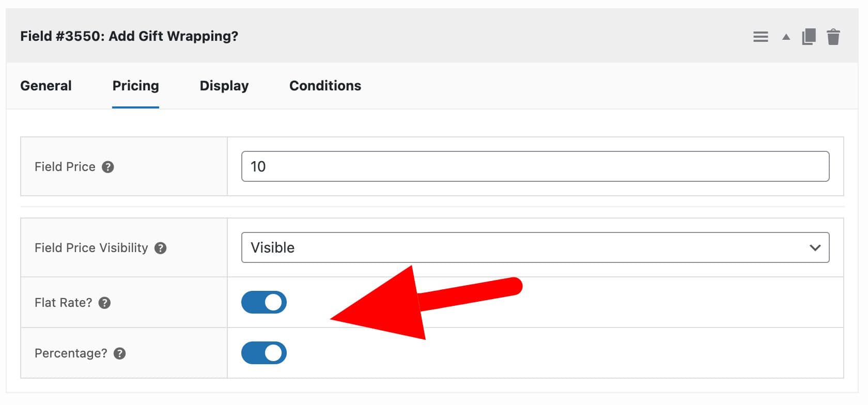Image resolution: width=868 pixels, height=405 pixels.
Task: Click the drag handle icon on field header
Action: [x=761, y=36]
